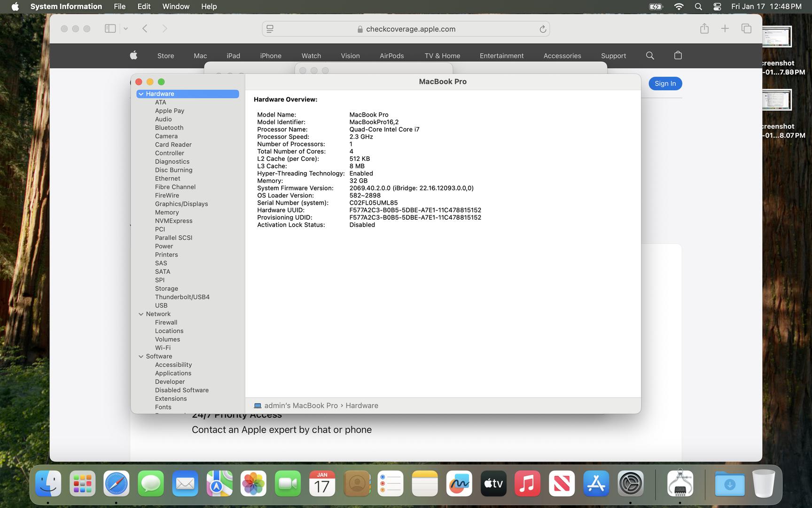Reload the checkcoverage page
812x508 pixels.
click(543, 29)
